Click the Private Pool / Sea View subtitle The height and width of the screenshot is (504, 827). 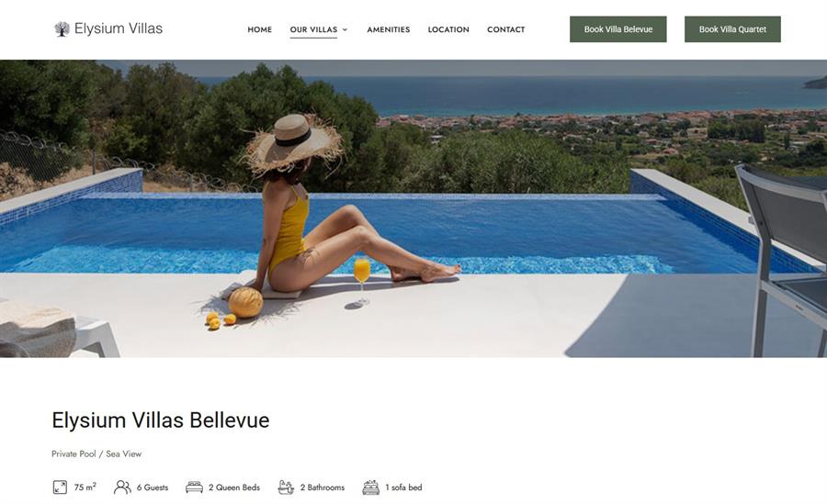[96, 454]
